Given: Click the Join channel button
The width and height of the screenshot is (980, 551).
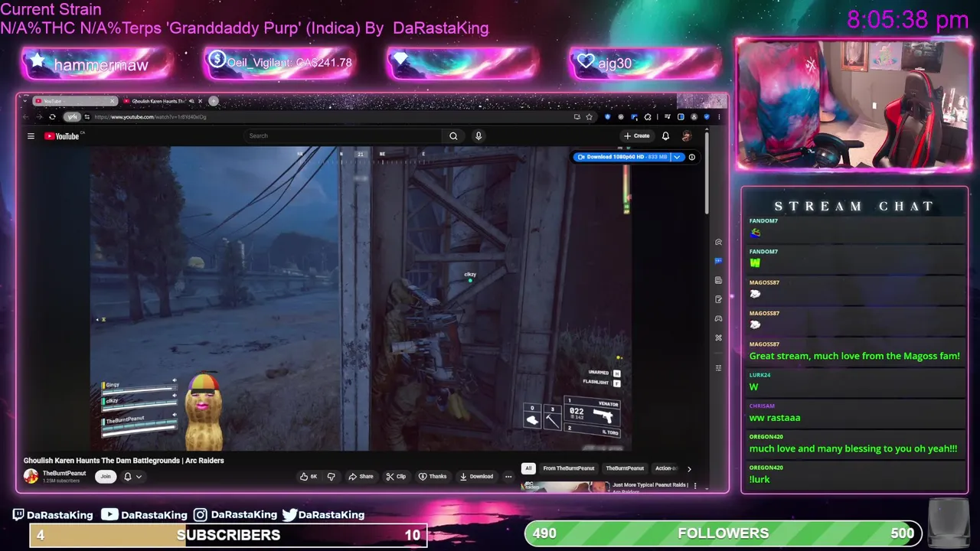Looking at the screenshot, I should [x=106, y=476].
